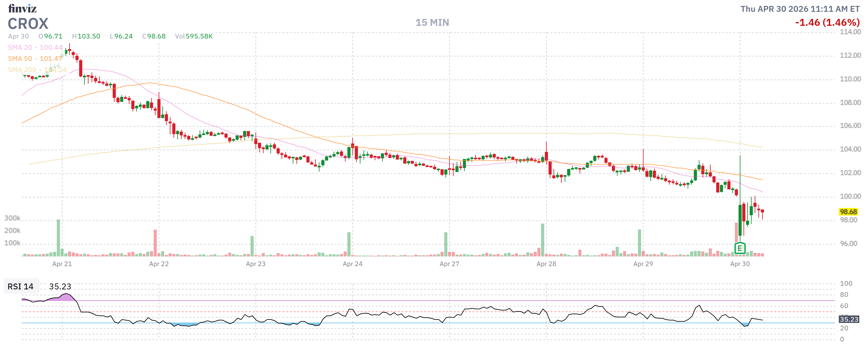Click the Apr 27 date axis label
This screenshot has height=349, width=868.
pos(449,264)
